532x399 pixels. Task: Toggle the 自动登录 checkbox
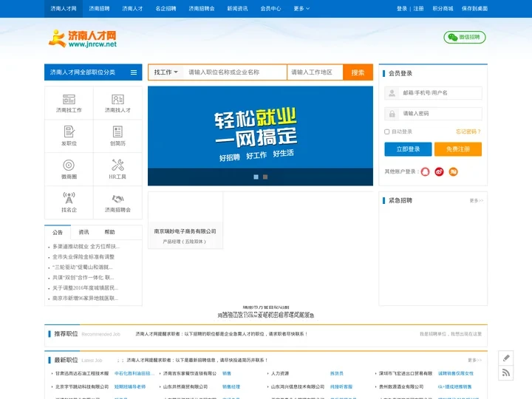point(386,132)
